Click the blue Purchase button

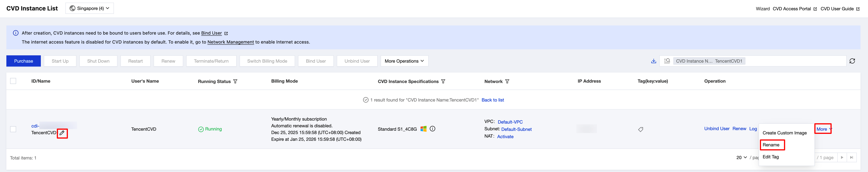[x=24, y=61]
